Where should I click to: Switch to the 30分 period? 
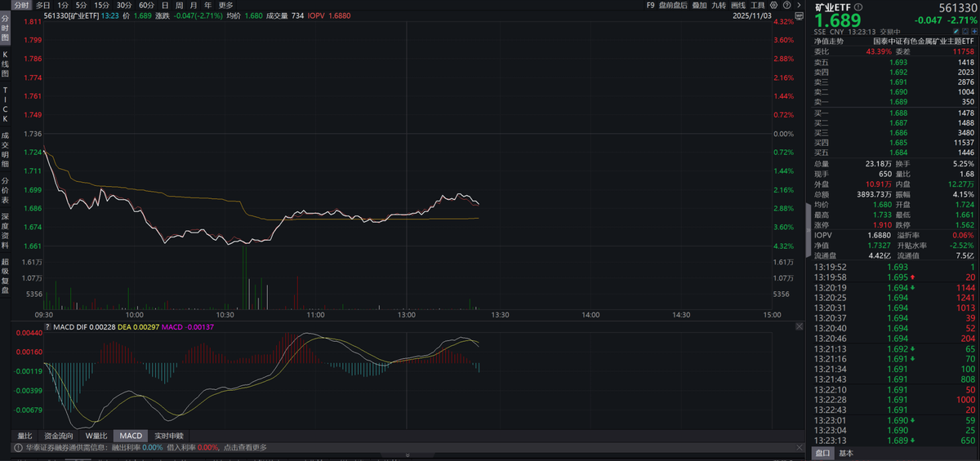coord(124,5)
